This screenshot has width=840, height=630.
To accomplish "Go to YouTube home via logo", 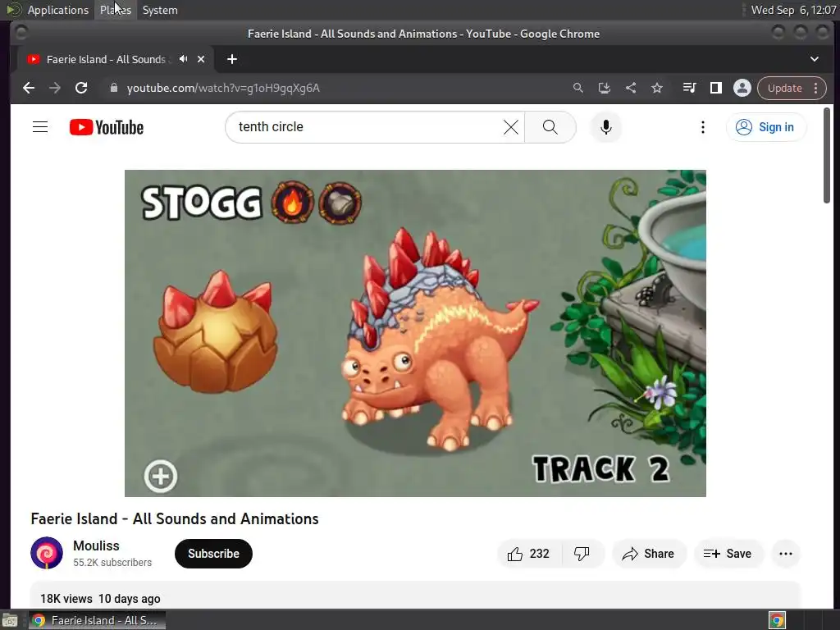I will point(107,127).
